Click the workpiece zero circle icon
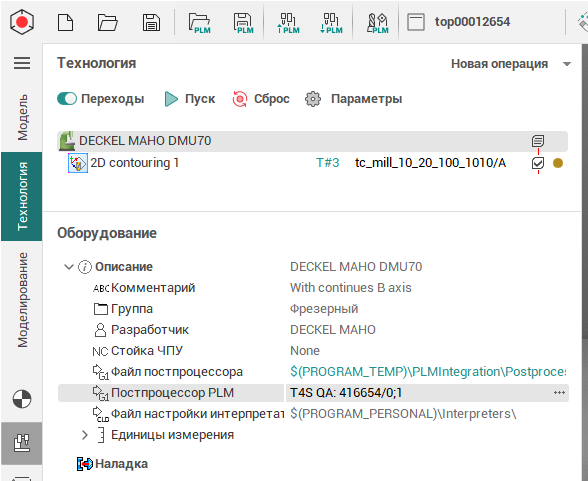 22,399
